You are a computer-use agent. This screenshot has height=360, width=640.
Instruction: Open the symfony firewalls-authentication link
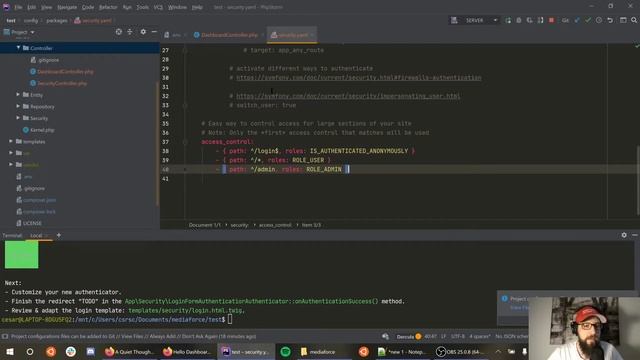click(359, 78)
